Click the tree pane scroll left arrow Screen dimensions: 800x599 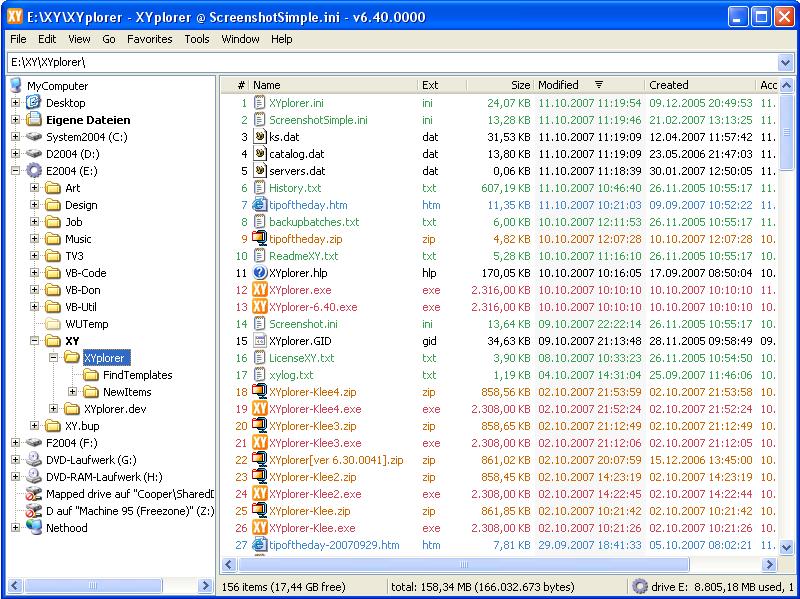point(15,585)
